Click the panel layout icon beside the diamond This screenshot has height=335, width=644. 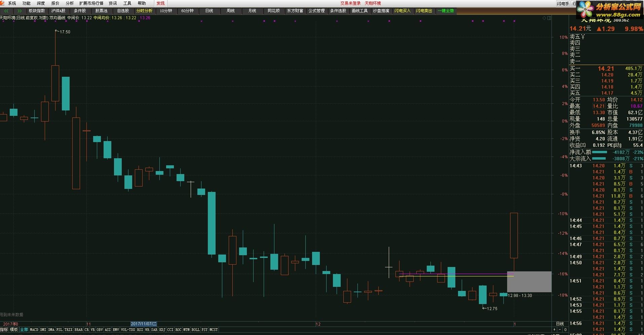pos(549,18)
